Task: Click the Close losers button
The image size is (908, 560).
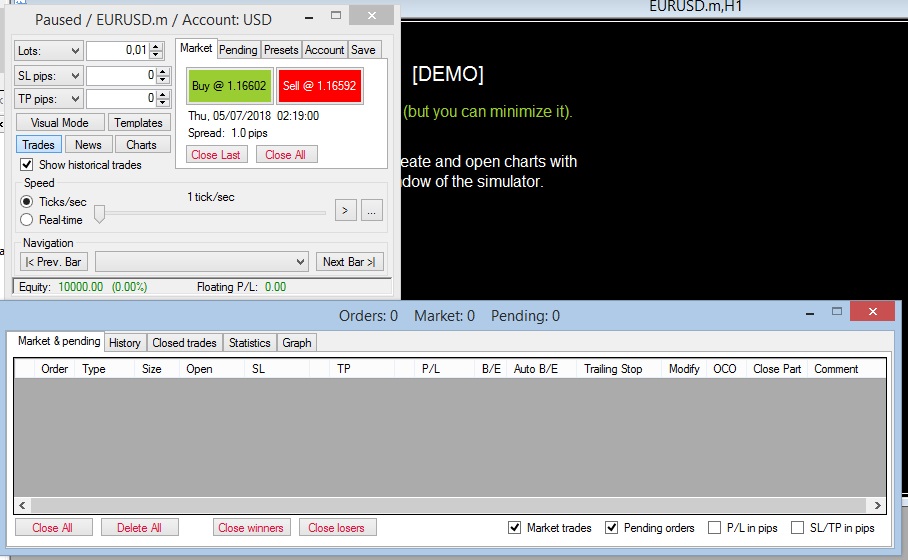Action: [x=337, y=528]
